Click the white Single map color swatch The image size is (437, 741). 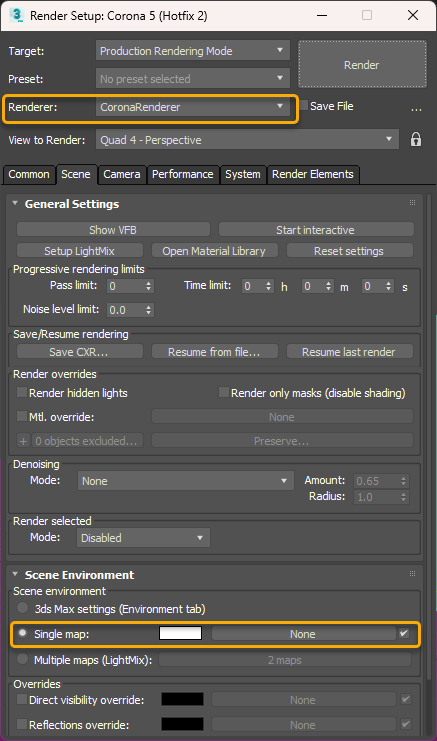click(180, 633)
